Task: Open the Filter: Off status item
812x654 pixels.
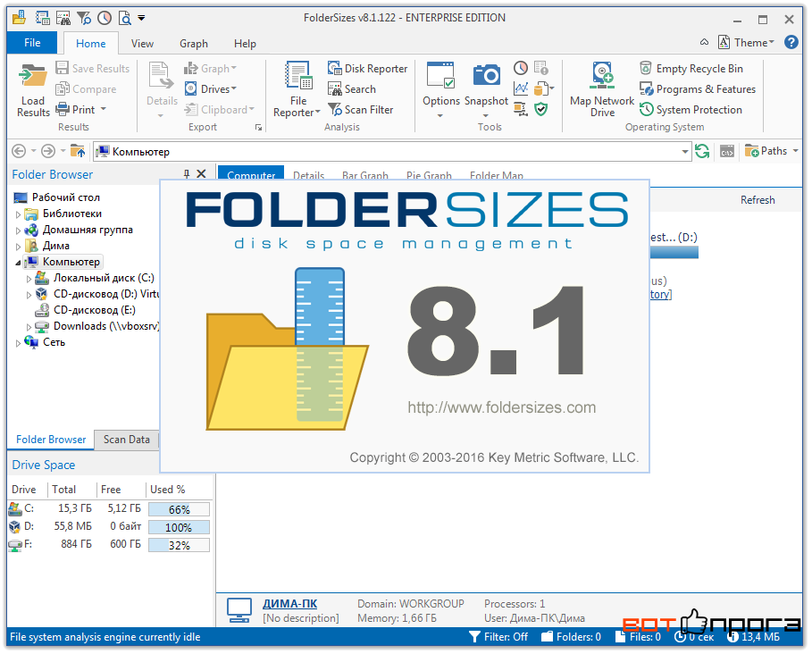Action: 498,636
